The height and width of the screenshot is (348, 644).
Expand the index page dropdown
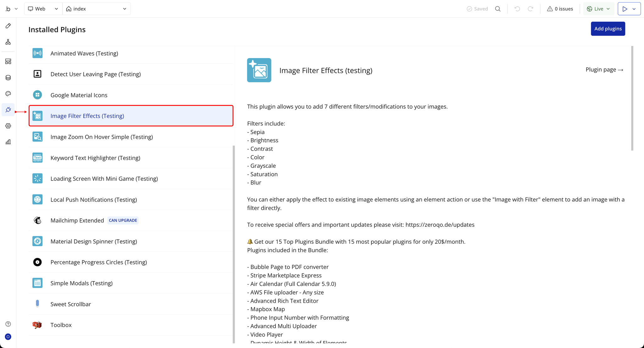(x=96, y=9)
